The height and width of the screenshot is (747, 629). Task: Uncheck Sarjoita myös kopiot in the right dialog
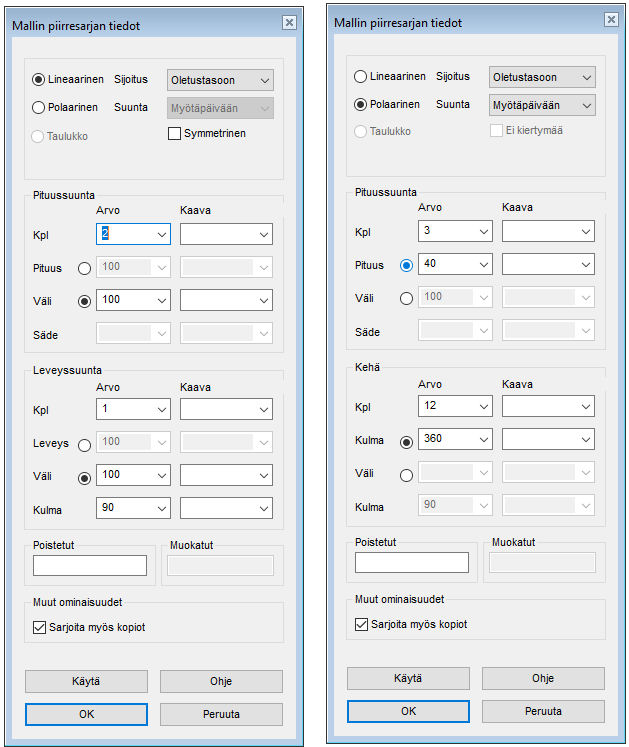click(362, 624)
